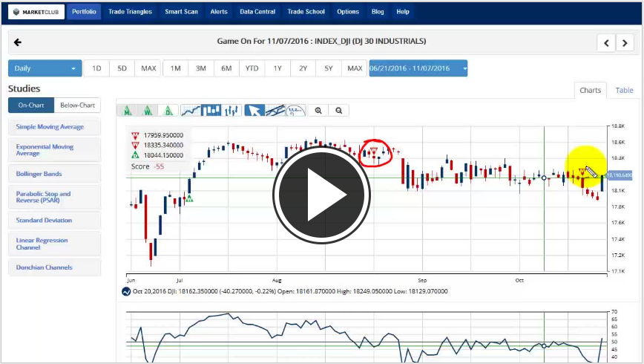Select the candlestick chart style icon
Image resolution: width=644 pixels, height=364 pixels.
coord(212,111)
